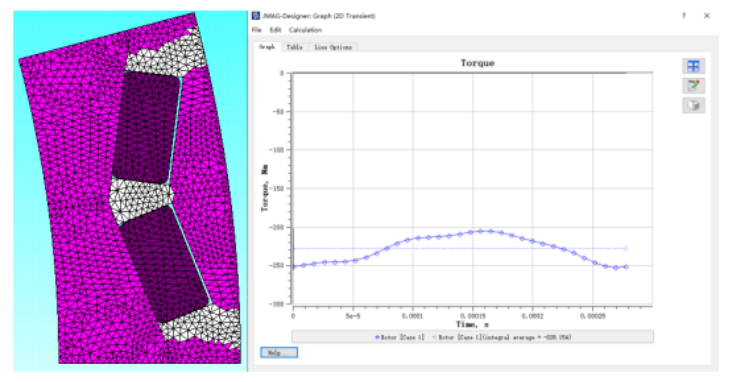Screen dimensions: 729x382
Task: Click the Help button
Action: (279, 353)
